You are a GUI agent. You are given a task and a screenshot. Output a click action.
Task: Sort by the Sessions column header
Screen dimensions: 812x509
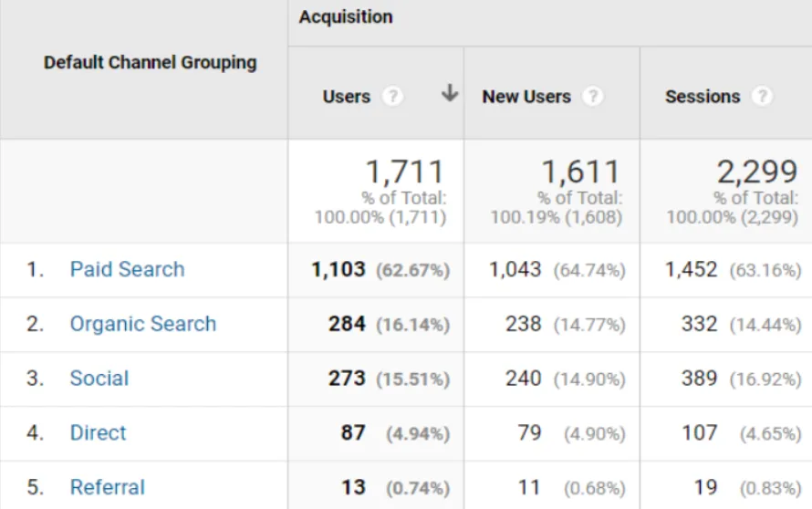pos(703,97)
